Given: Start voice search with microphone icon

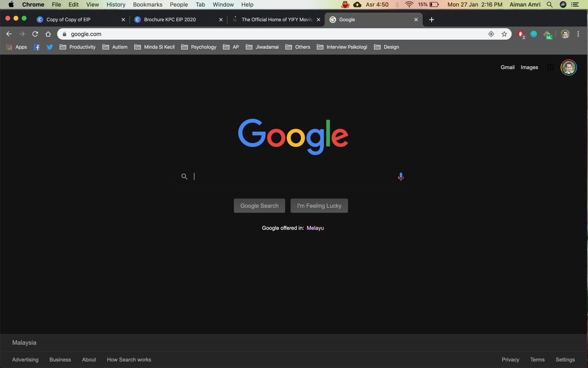Looking at the screenshot, I should 401,177.
